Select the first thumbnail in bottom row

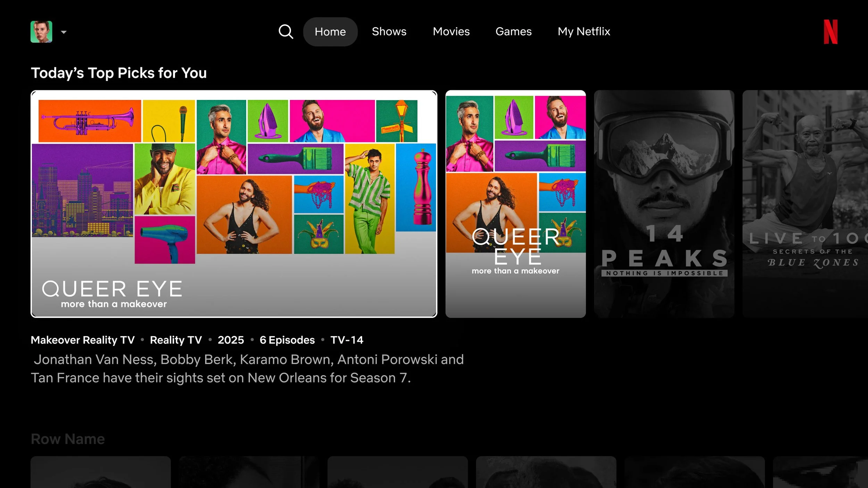click(x=101, y=472)
